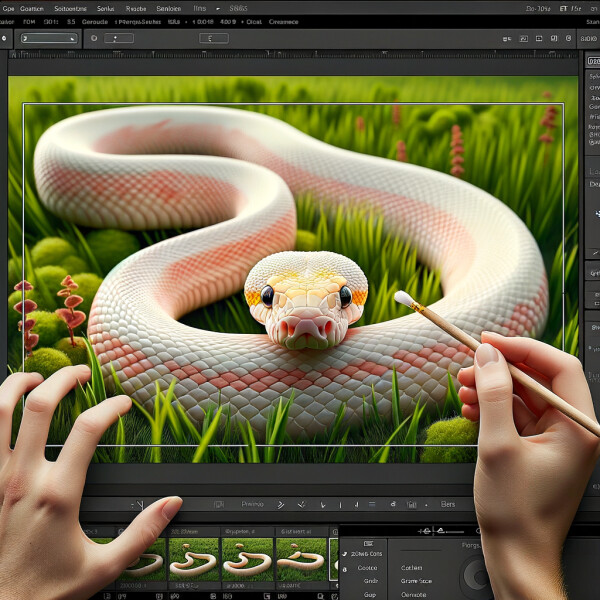Click the large round dial in the lower right panel
Screen dimensions: 600x600
click(476, 575)
